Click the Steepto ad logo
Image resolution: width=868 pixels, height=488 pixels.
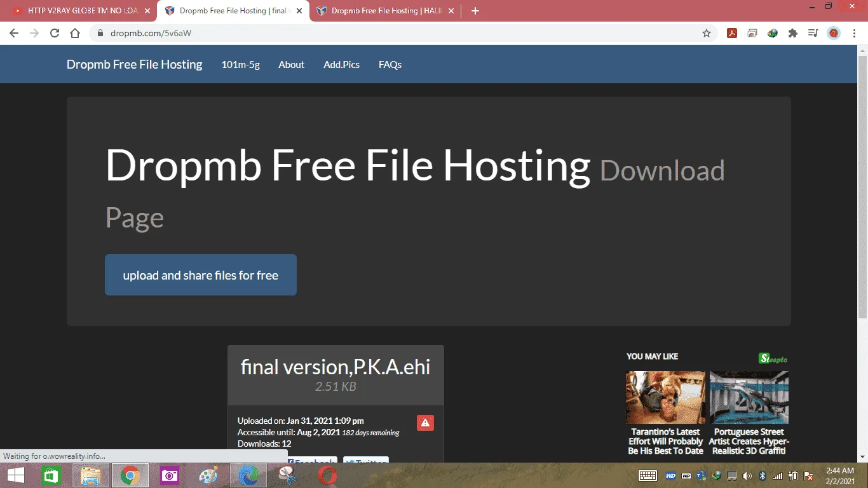click(773, 358)
